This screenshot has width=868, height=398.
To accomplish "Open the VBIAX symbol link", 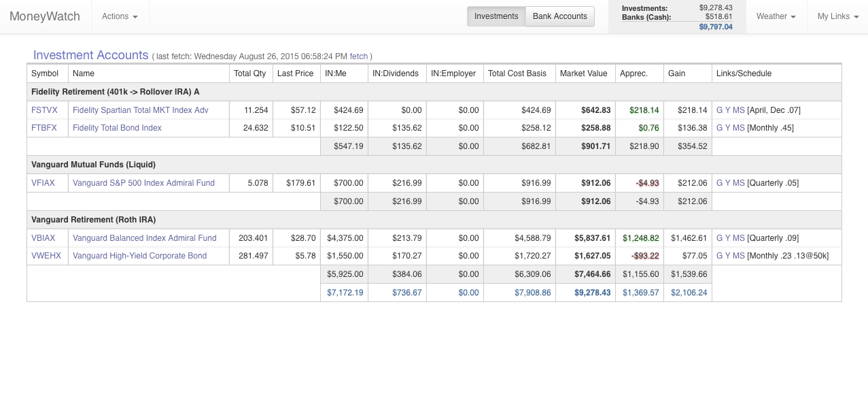I will point(44,238).
